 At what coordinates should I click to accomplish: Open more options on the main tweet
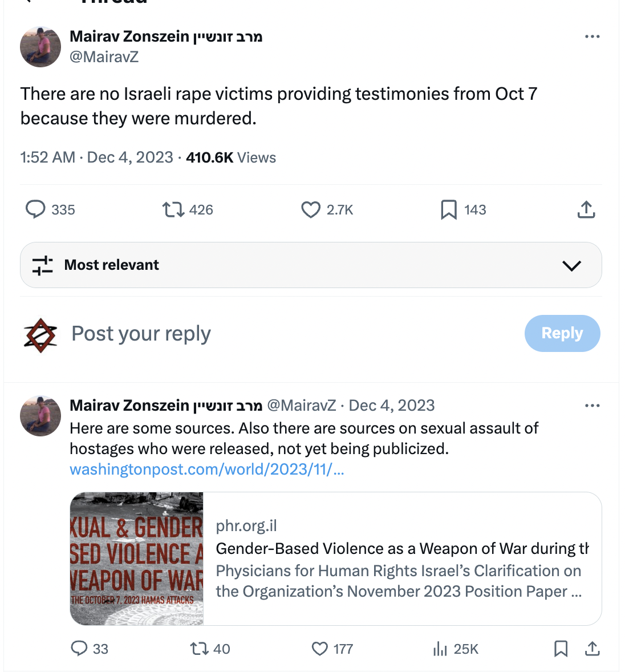point(592,37)
